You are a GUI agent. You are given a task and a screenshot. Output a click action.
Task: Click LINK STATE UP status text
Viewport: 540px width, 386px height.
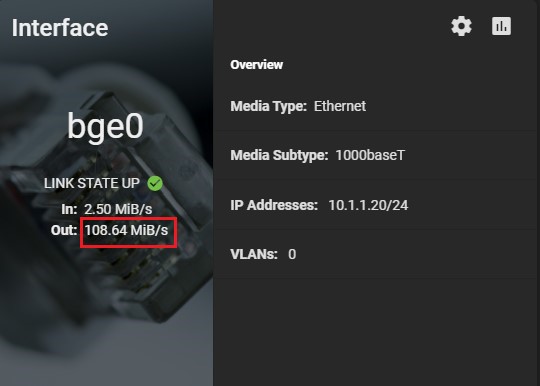point(92,183)
